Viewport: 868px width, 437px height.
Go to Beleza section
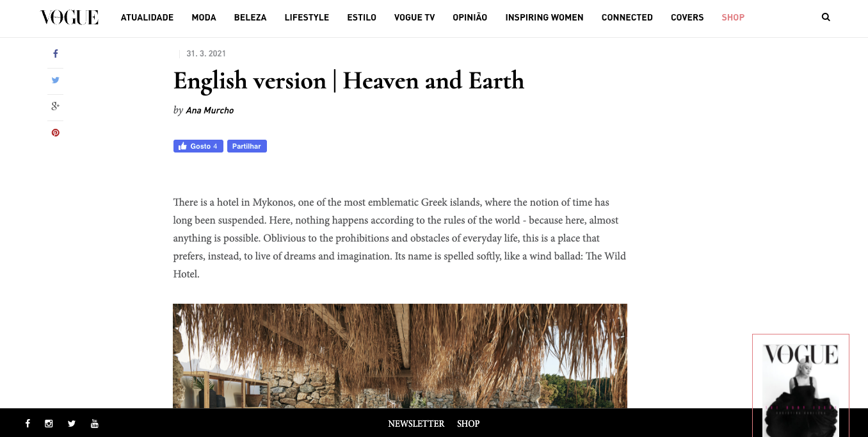250,17
